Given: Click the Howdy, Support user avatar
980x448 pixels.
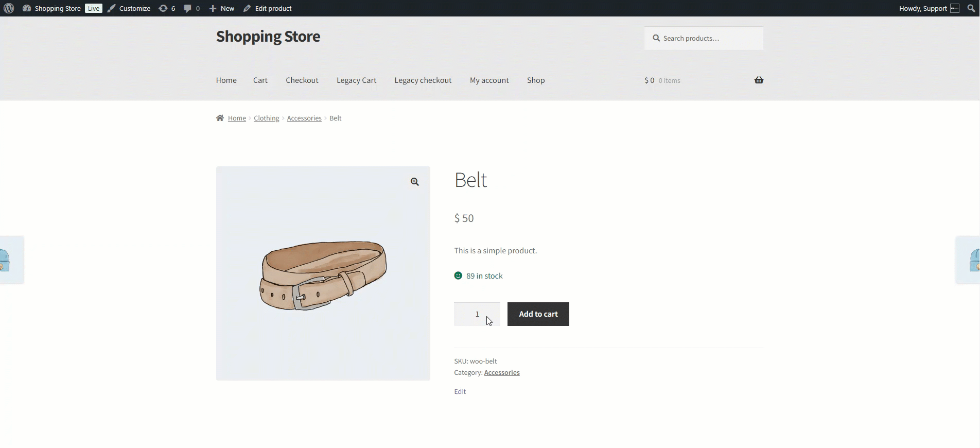Looking at the screenshot, I should tap(955, 8).
